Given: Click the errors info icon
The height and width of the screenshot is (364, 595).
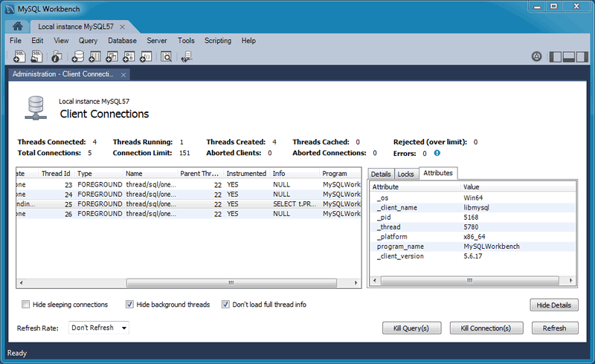Looking at the screenshot, I should coord(437,153).
